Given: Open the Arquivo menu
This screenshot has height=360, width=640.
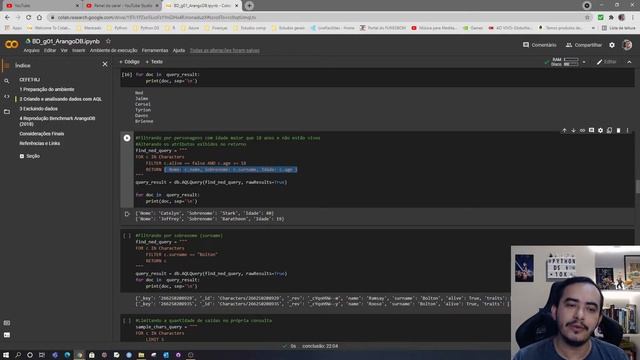Looking at the screenshot, I should click(31, 51).
